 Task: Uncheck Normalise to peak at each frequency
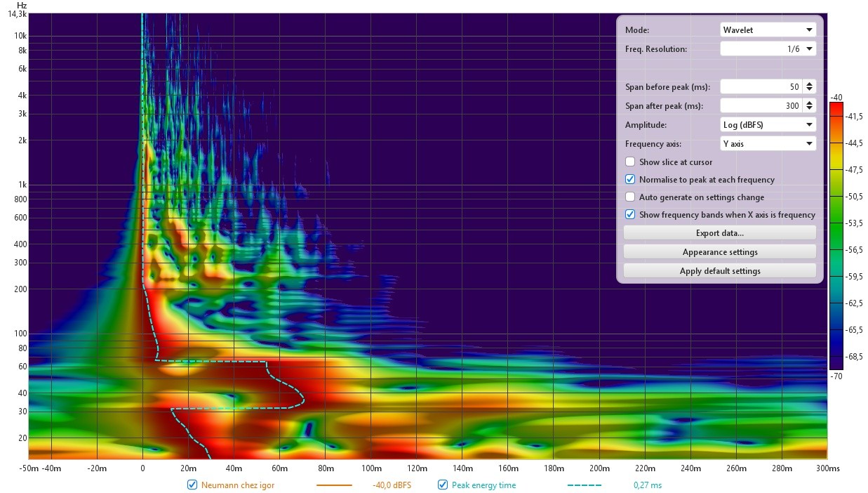(630, 180)
